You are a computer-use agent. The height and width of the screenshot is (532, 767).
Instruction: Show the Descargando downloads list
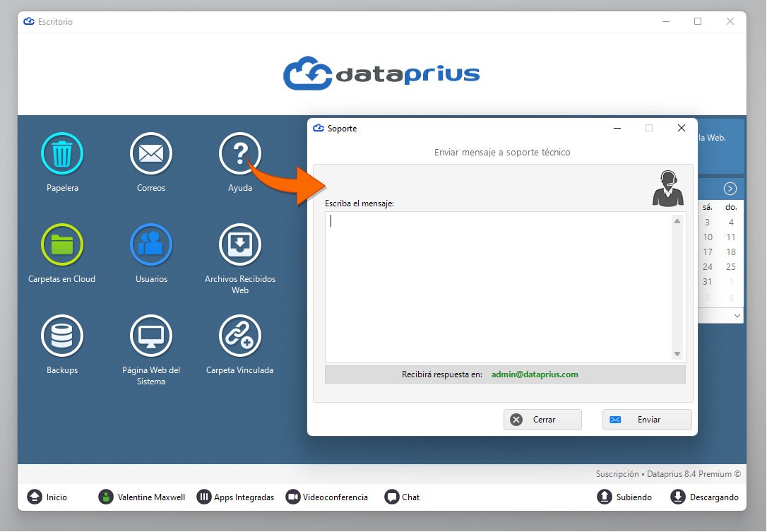[x=704, y=497]
